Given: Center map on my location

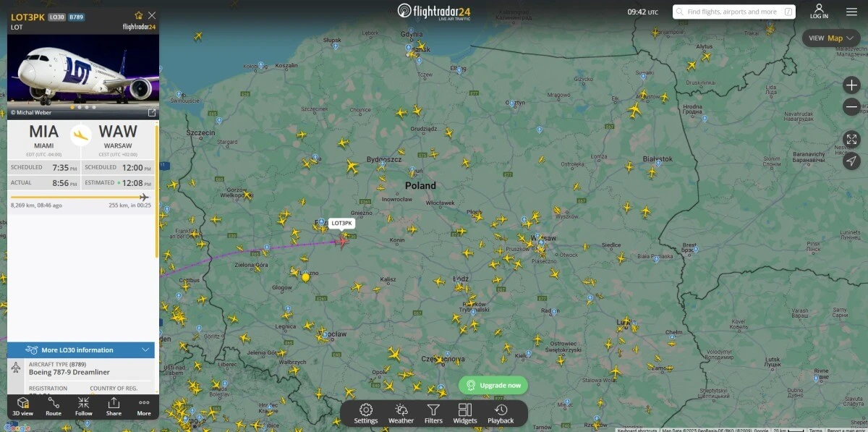Looking at the screenshot, I should (851, 161).
